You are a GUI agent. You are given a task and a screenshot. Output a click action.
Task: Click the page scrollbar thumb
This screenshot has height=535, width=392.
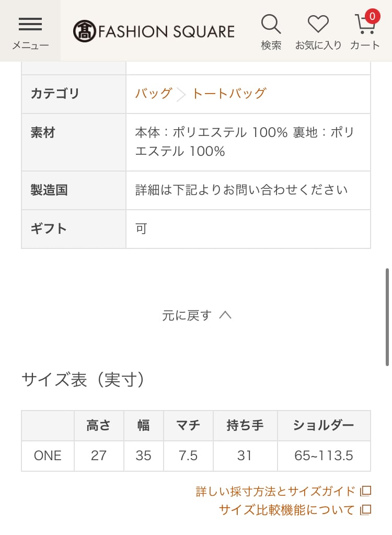coord(387,317)
